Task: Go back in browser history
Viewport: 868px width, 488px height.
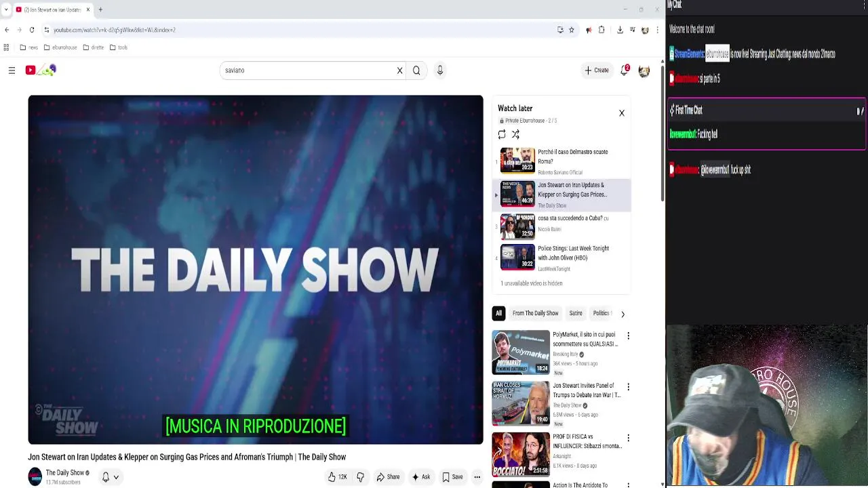Action: point(7,30)
